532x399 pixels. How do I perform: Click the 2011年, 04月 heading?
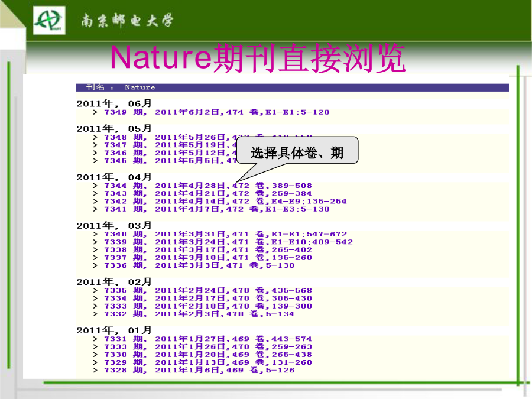click(x=113, y=177)
